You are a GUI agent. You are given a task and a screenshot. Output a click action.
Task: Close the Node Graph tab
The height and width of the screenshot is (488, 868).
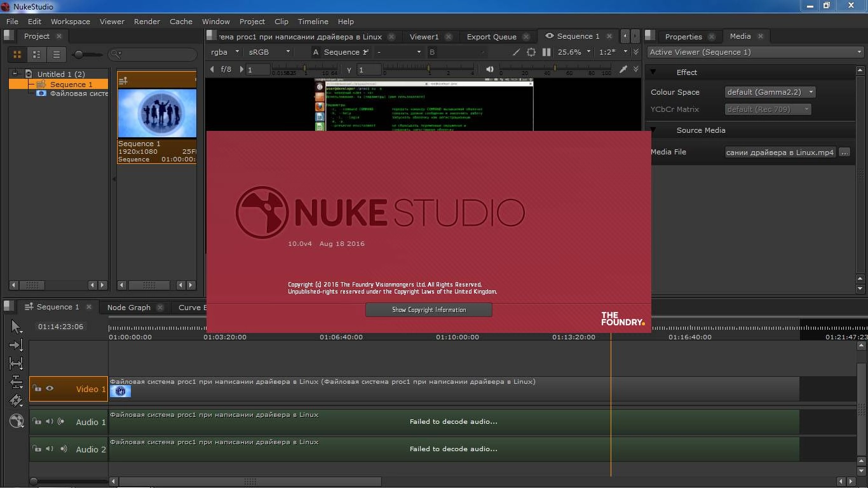(x=160, y=307)
